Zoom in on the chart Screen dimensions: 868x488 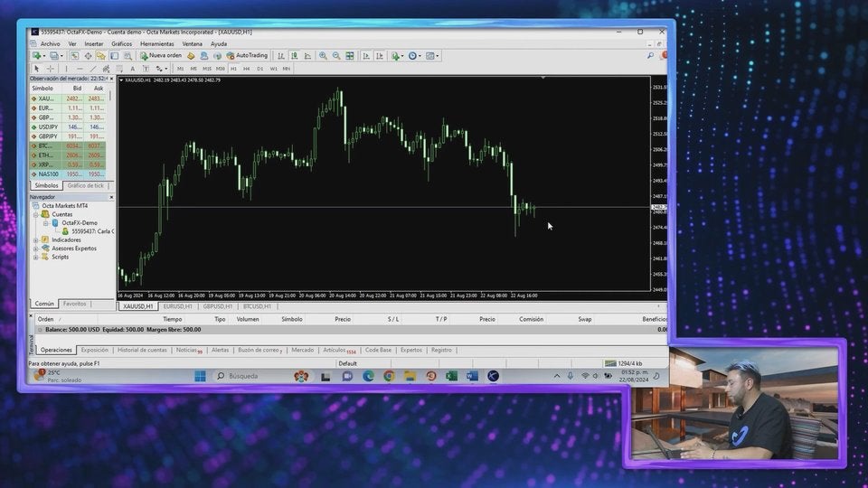[323, 55]
